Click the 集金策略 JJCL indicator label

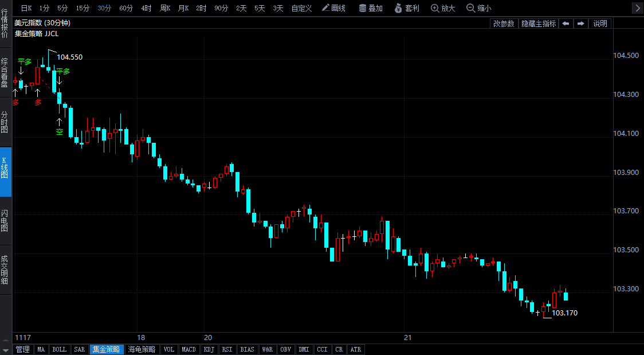coord(37,34)
